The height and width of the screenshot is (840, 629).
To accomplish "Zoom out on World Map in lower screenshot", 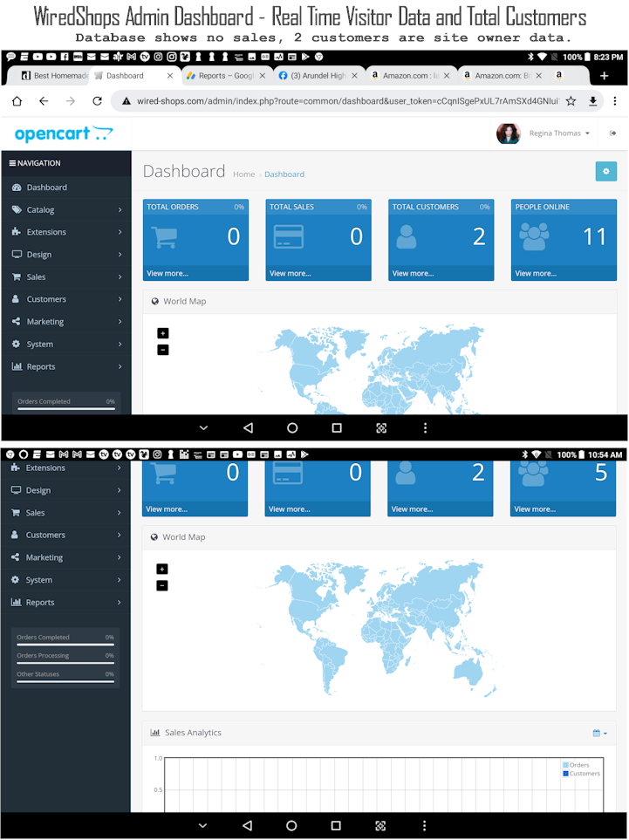I will click(161, 585).
